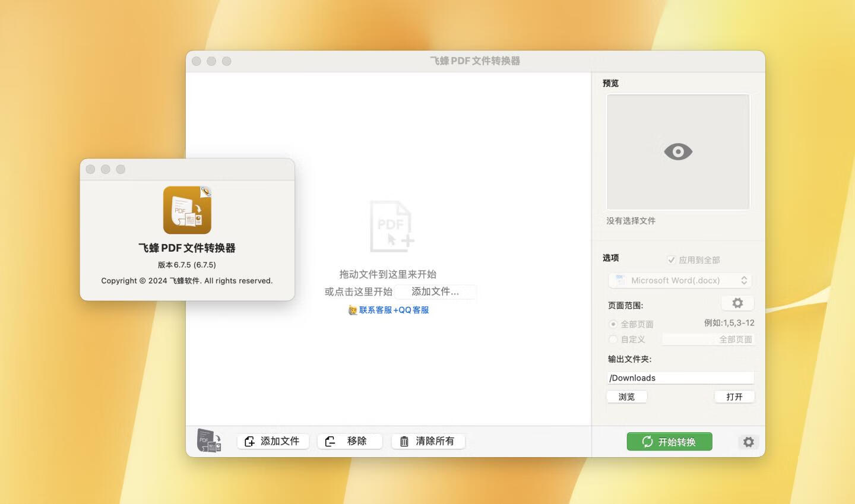Toggle the 应用到全部 checkbox
855x504 pixels.
671,259
